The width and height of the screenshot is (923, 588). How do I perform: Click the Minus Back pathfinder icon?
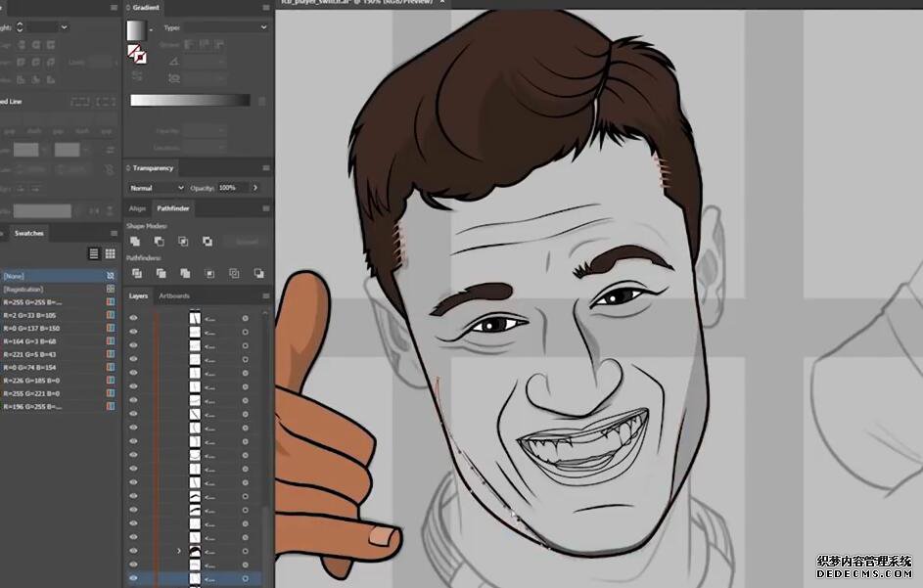click(x=258, y=273)
